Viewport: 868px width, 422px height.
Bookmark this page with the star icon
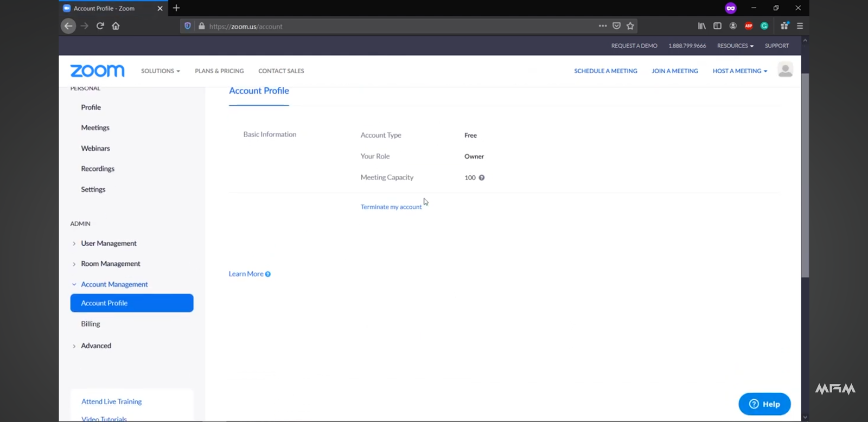coord(630,26)
